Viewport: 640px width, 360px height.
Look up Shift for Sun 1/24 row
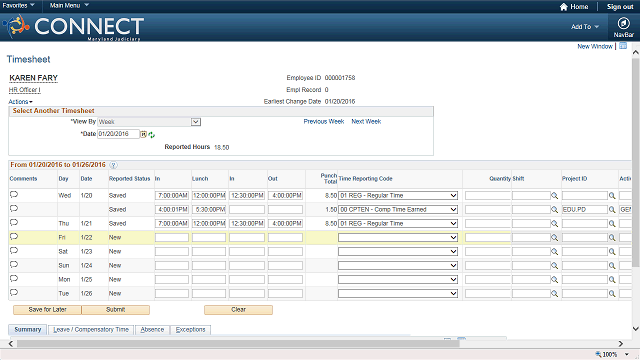[x=554, y=266]
